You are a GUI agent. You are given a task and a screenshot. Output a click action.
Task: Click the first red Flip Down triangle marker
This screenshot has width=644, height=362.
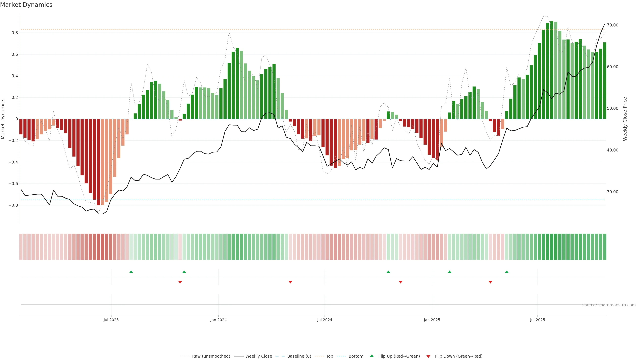pos(180,282)
